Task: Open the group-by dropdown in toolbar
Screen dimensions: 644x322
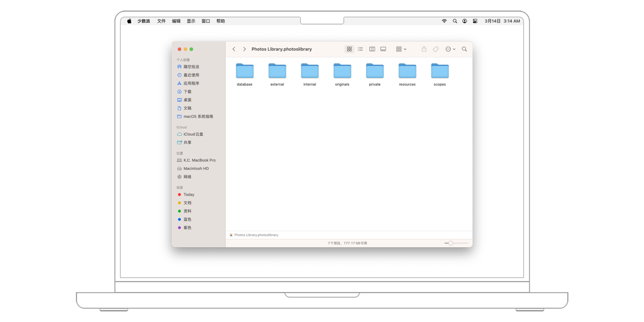Action: (401, 49)
